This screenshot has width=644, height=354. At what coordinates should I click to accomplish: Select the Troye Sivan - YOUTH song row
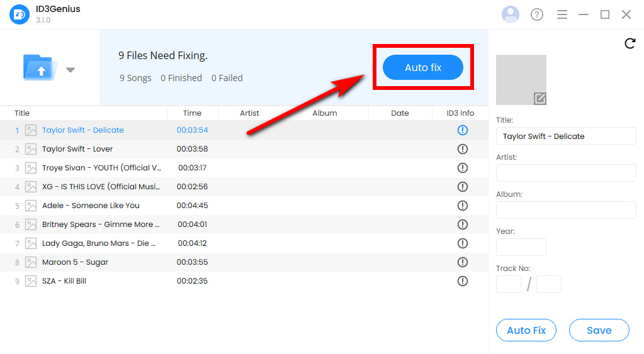tap(244, 168)
